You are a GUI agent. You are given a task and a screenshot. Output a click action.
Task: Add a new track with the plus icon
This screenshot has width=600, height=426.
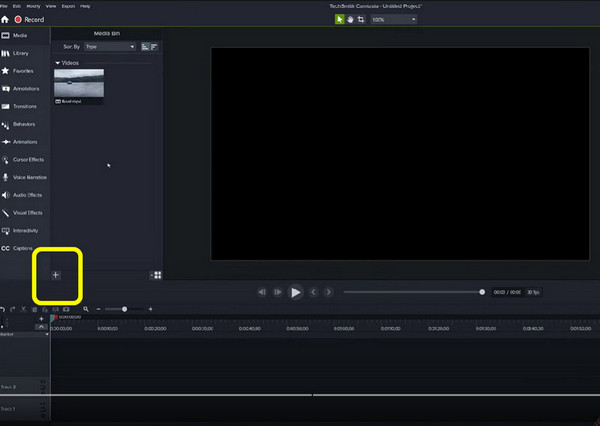tap(41, 319)
